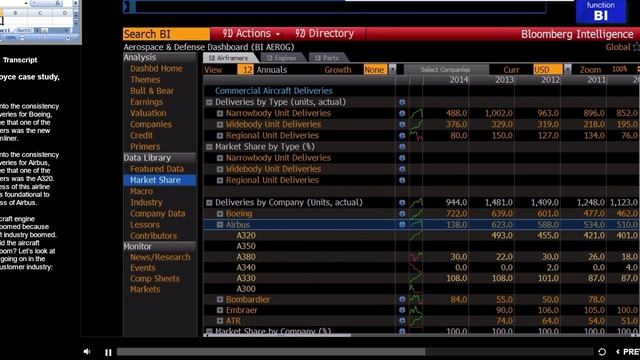Open info icon for Narrowbody Unit Deliveries under Deliveries by Type
The height and width of the screenshot is (360, 640).
pyautogui.click(x=402, y=113)
